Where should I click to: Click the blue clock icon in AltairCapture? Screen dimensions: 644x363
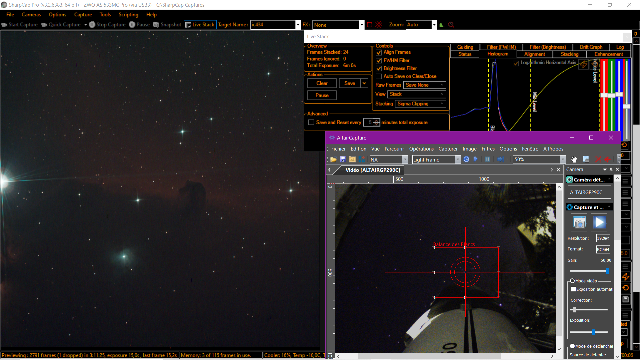466,160
